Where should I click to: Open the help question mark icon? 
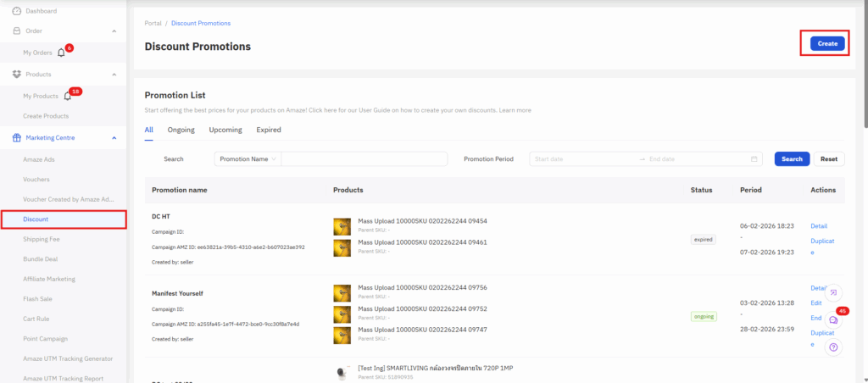[833, 347]
